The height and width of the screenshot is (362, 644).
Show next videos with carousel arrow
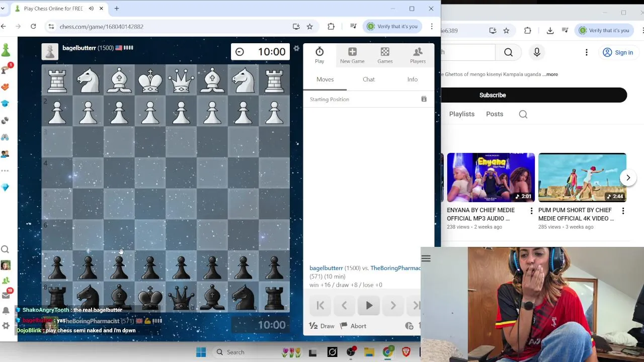[628, 177]
